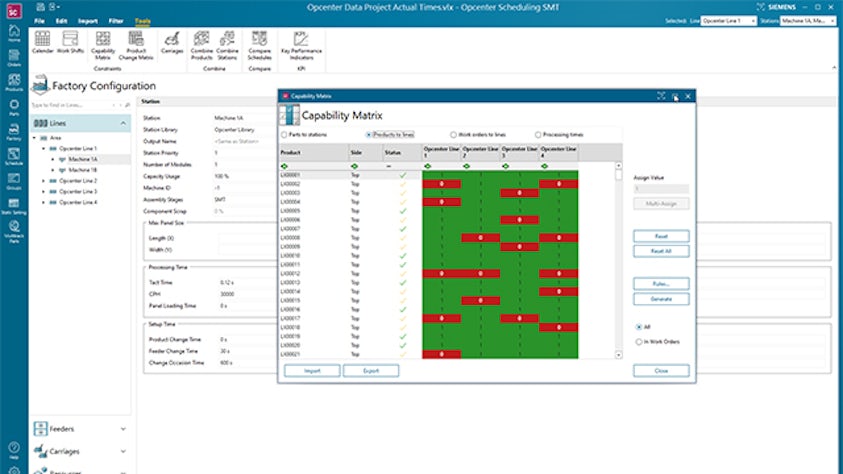The width and height of the screenshot is (843, 474).
Task: Go to Home in left sidebar
Action: click(x=14, y=33)
